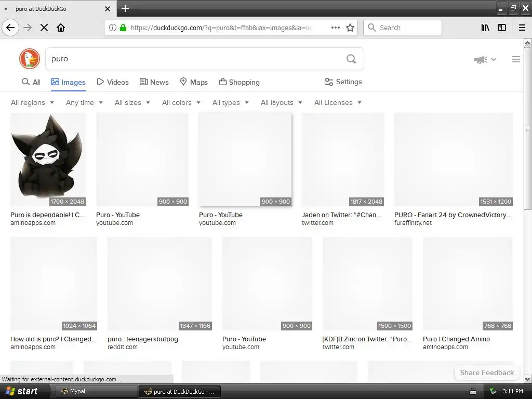Click the 3:11 PM taskbar clock
Viewport: 532px width, 399px height.
click(513, 391)
